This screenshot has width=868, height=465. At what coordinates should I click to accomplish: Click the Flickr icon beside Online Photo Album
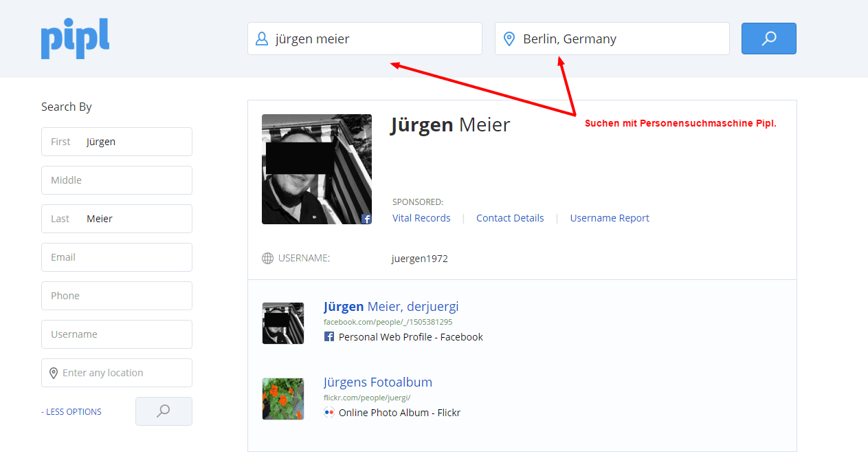click(x=329, y=412)
